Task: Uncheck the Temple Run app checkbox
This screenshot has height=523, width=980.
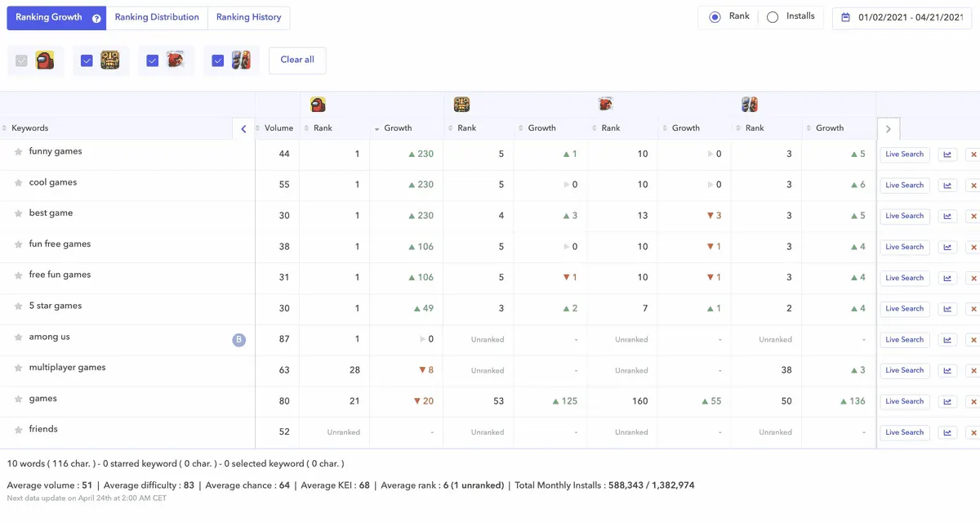Action: coord(87,60)
